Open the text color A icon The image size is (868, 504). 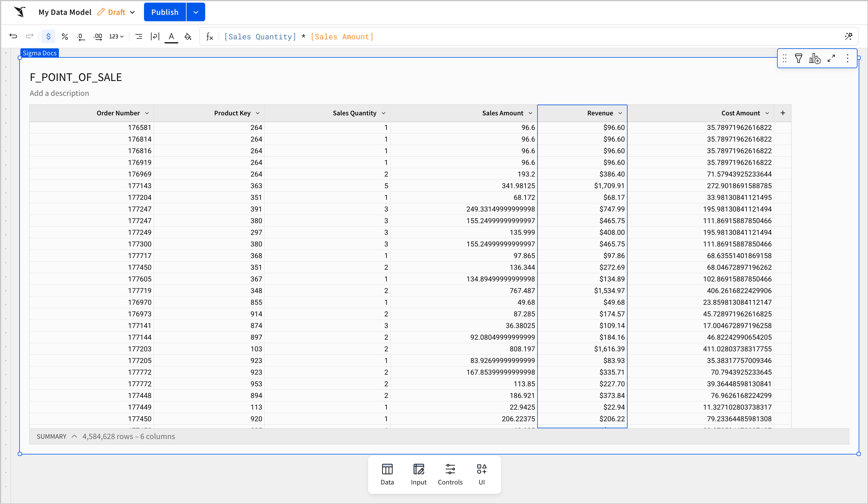point(171,36)
